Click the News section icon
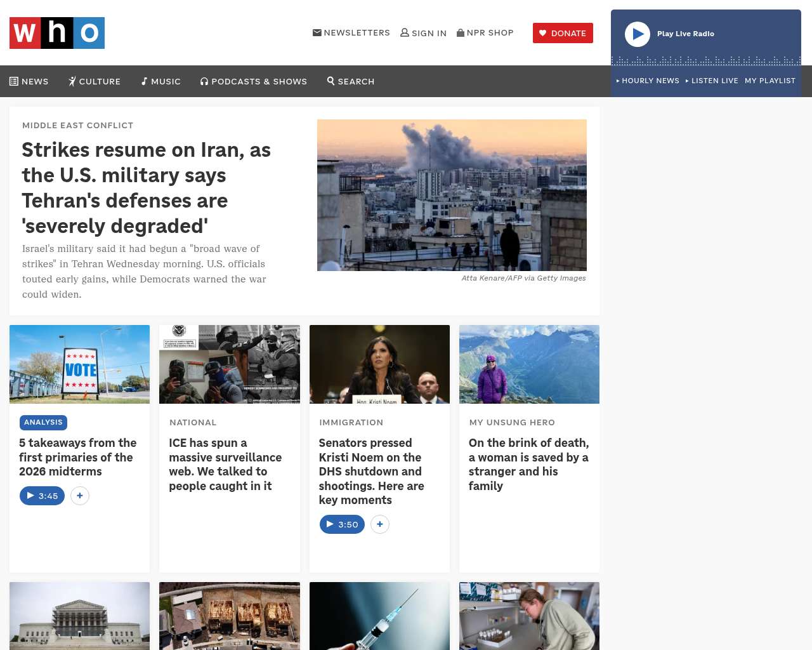The height and width of the screenshot is (650, 812). click(x=14, y=81)
